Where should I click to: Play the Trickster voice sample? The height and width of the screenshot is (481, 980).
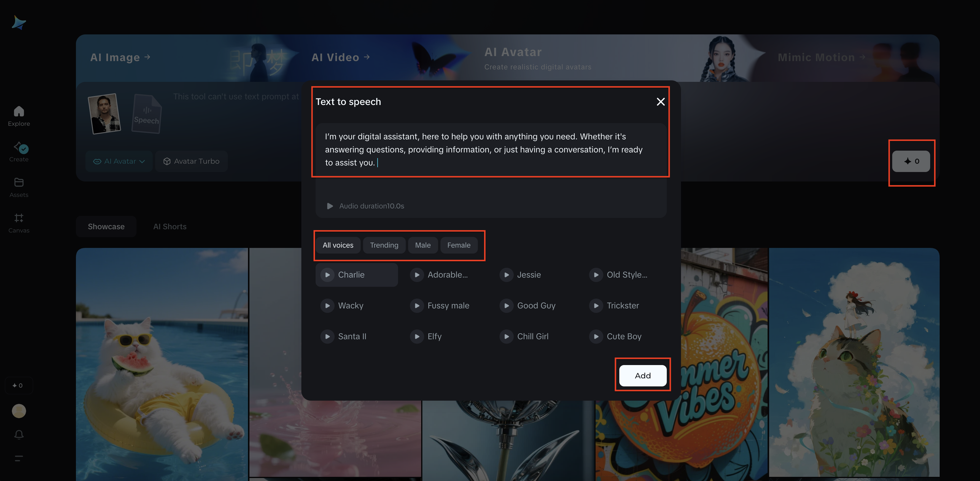596,305
